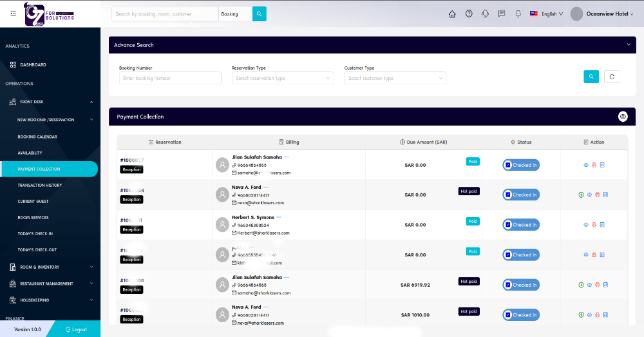This screenshot has width=644, height=337.
Task: Sort by Due Amount (SAR) column header
Action: coord(424,142)
